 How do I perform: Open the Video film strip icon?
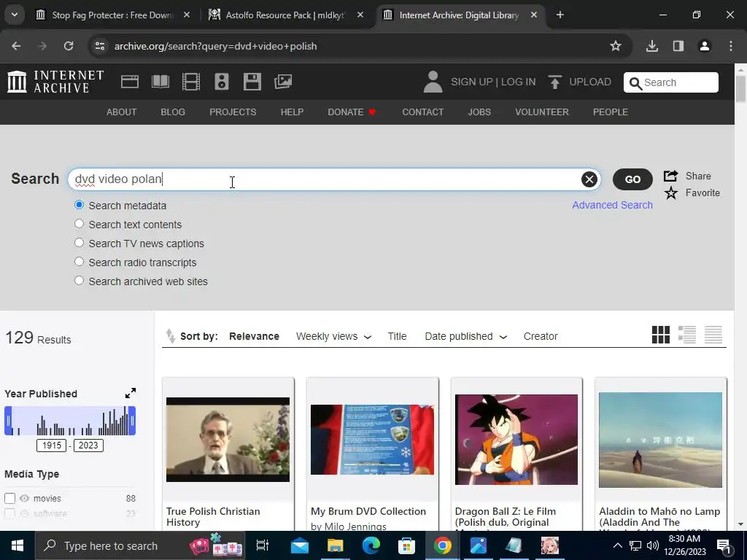191,82
